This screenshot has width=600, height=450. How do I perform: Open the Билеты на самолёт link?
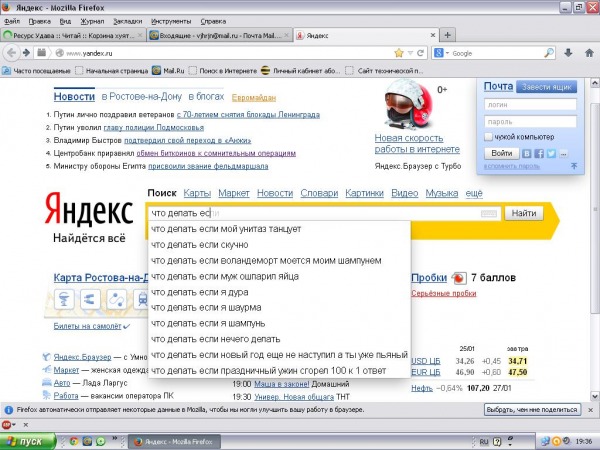pos(87,326)
